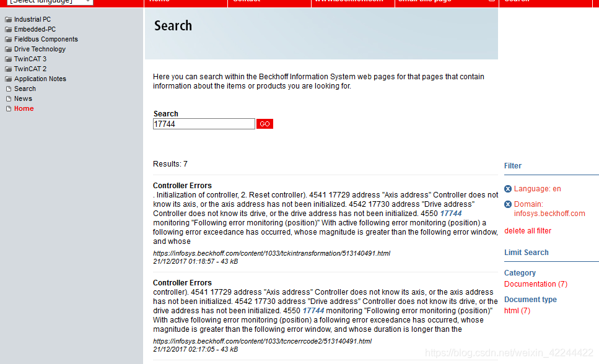Click the Application Notes folder icon
Viewport: 599px width, 364px height.
[9, 79]
